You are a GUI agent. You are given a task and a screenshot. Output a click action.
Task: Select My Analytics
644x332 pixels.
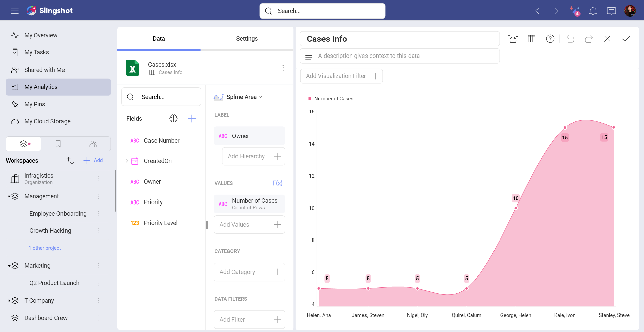pos(58,87)
